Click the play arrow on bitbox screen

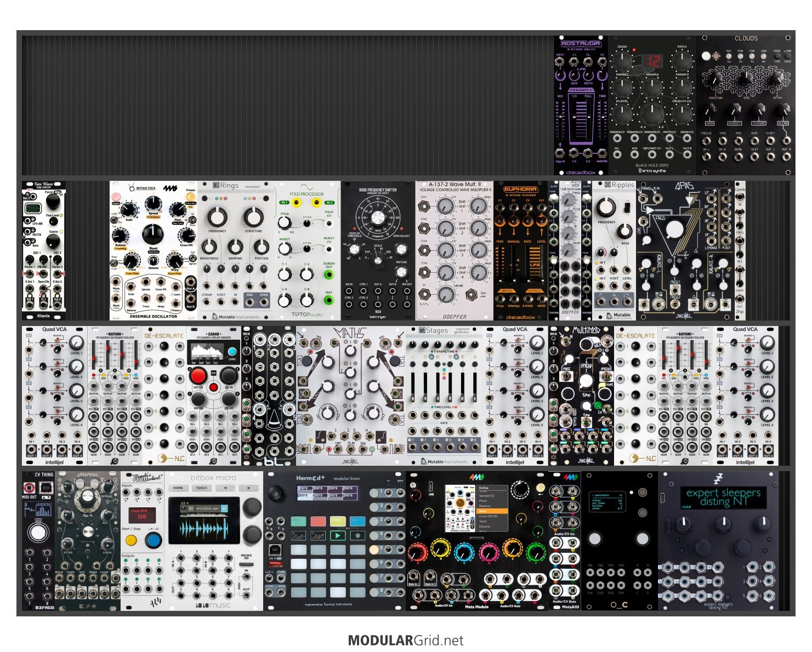tap(224, 508)
